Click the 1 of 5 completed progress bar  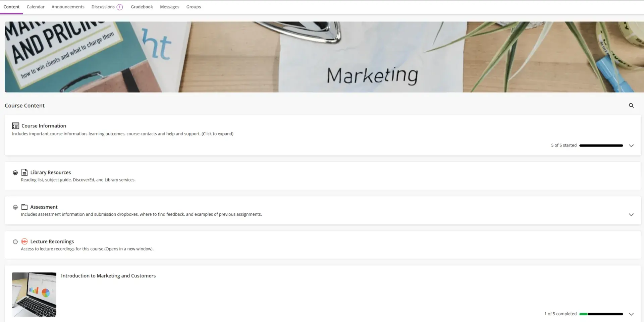pyautogui.click(x=601, y=314)
